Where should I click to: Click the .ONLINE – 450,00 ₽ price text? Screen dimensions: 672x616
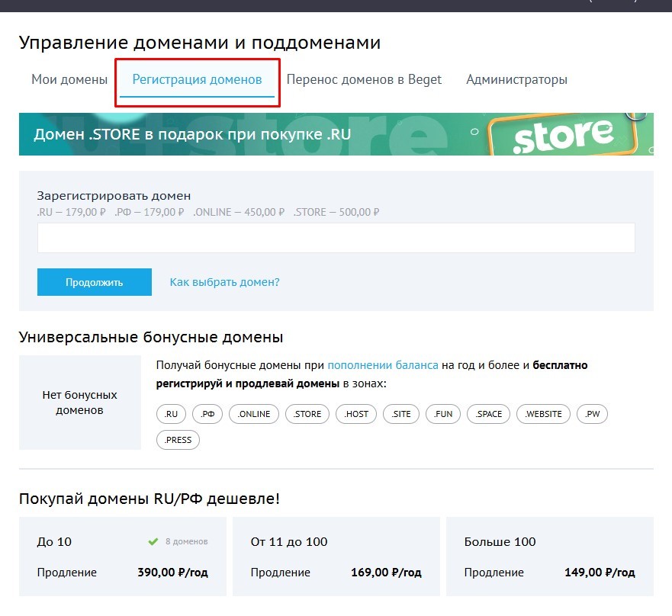(x=239, y=213)
